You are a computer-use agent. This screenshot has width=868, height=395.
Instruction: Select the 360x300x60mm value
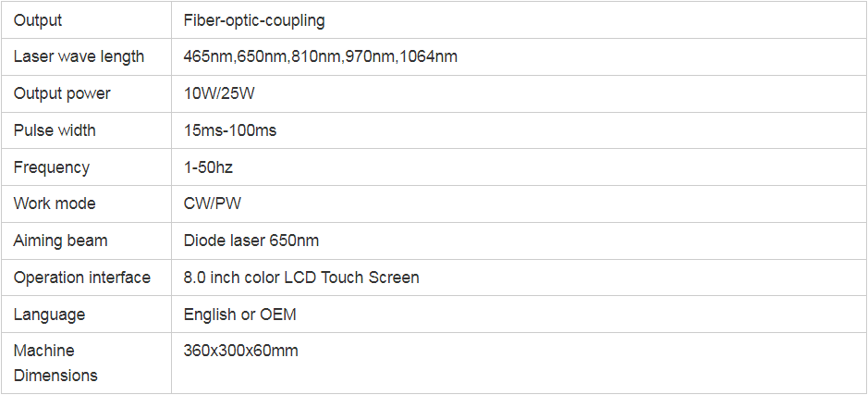pyautogui.click(x=241, y=351)
